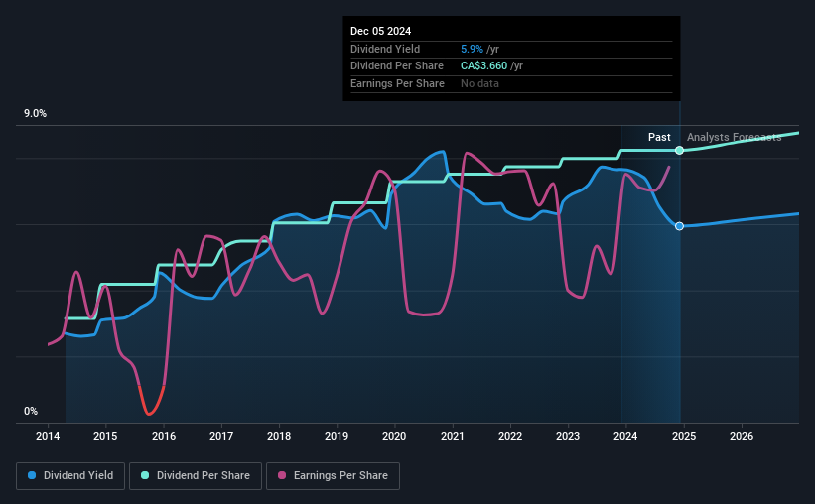This screenshot has width=815, height=504.
Task: Click the 2019 x-axis label
Action: 337,436
